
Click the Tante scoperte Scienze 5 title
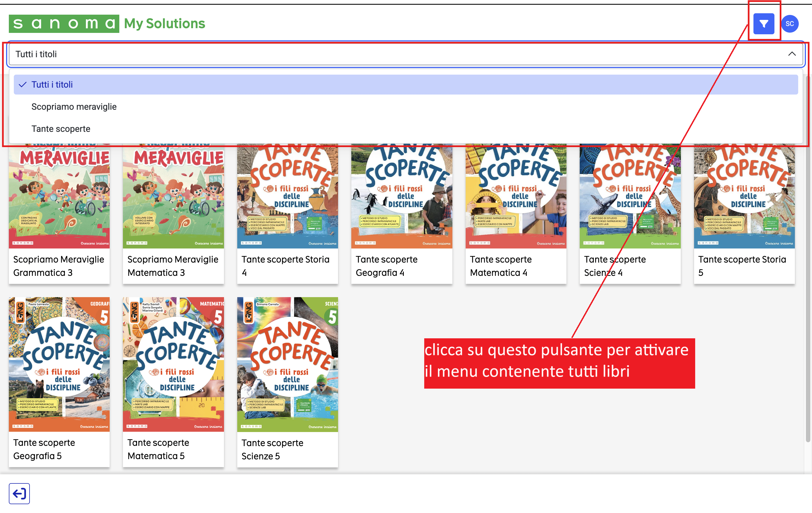[x=272, y=449]
